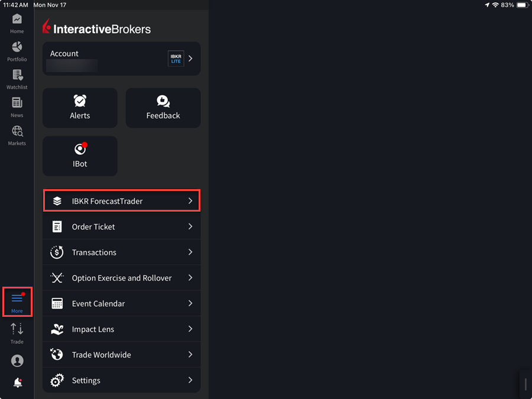Expand the Account row chevron

pos(190,59)
